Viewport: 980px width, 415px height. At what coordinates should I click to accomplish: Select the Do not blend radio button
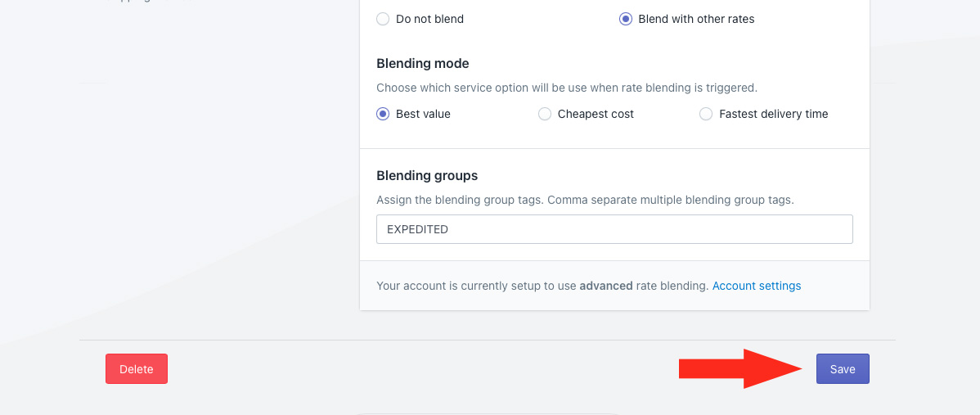pyautogui.click(x=383, y=19)
